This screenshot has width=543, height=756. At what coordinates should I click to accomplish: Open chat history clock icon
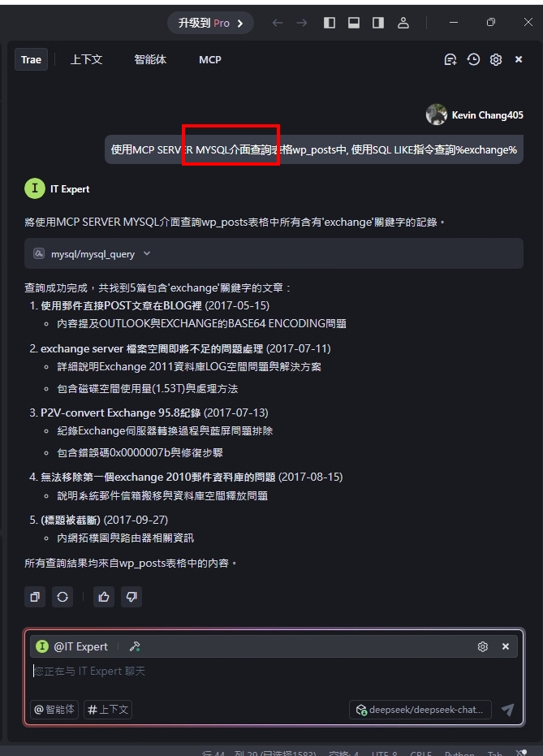coord(473,59)
